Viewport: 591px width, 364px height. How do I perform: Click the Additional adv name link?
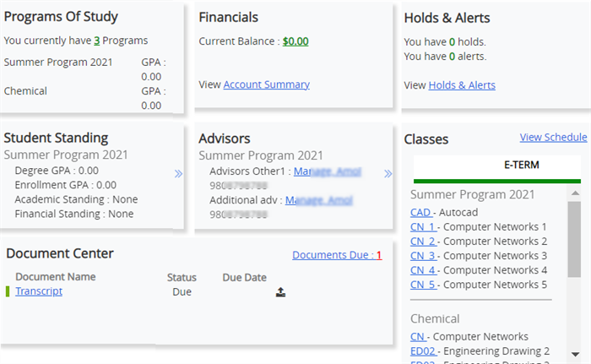tap(318, 200)
